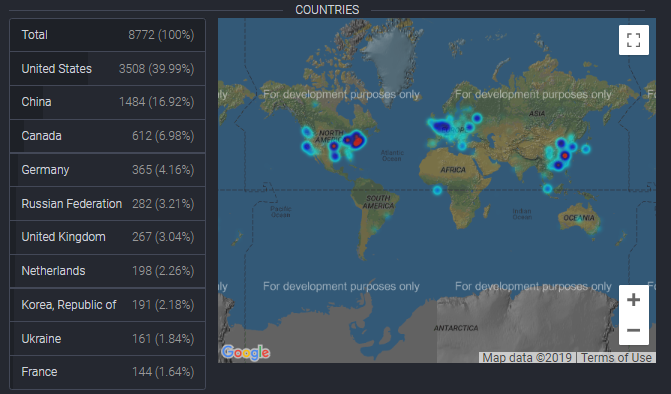
Task: Select the United Kingdom row
Action: pos(107,237)
